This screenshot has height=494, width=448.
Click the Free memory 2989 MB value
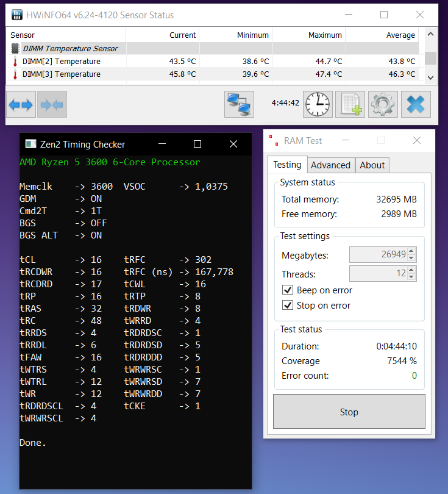399,214
